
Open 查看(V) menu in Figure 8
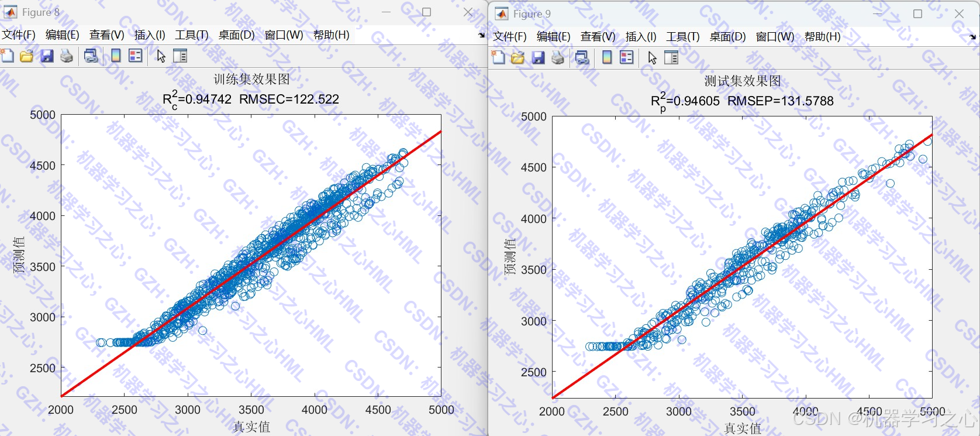pos(106,35)
